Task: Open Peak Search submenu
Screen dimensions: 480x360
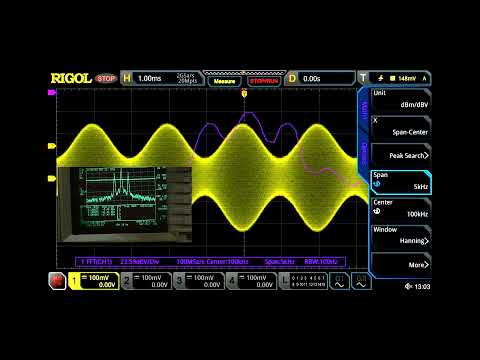Action: point(401,156)
